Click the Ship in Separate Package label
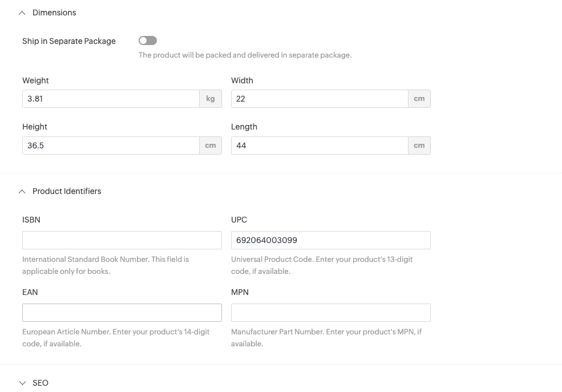Image resolution: width=562 pixels, height=392 pixels. pyautogui.click(x=69, y=41)
